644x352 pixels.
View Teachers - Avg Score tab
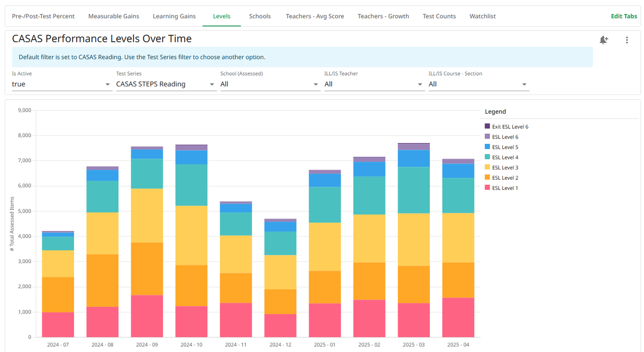click(x=315, y=16)
